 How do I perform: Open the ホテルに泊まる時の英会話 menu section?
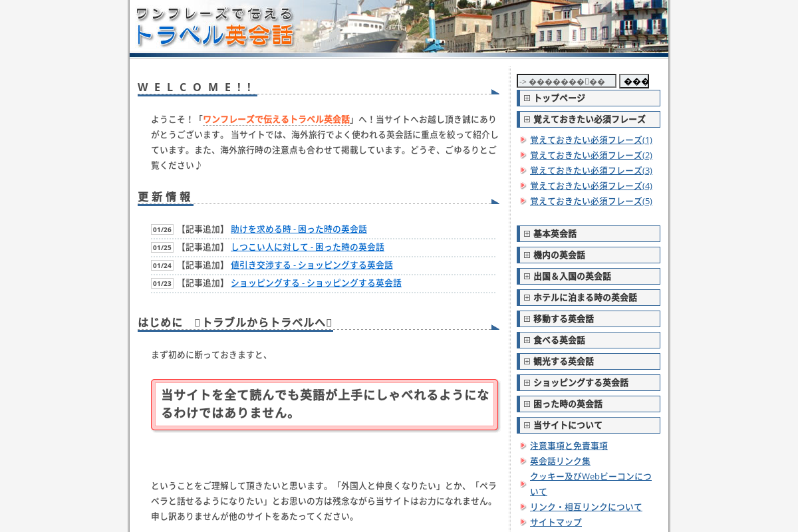point(589,298)
